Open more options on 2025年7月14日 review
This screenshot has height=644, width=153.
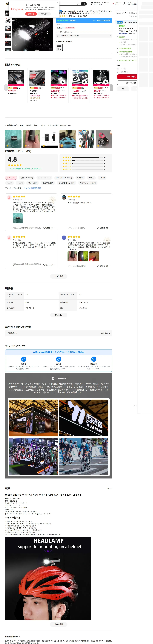(55, 228)
